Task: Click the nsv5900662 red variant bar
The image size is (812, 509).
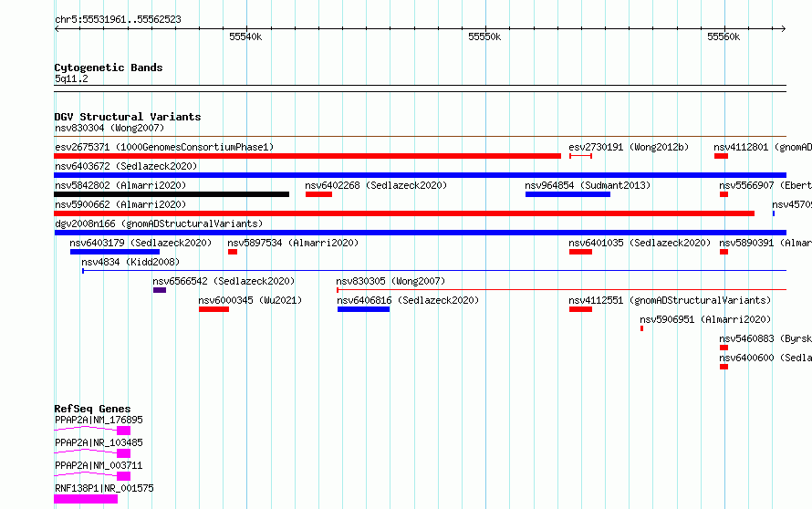Action: click(404, 213)
